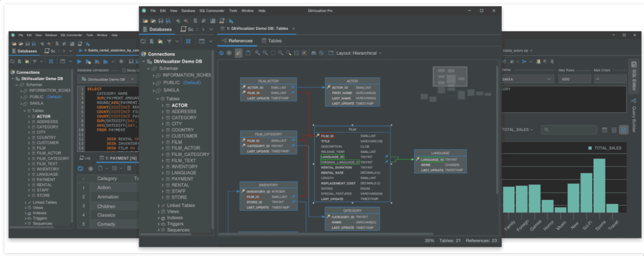
Task: Select the Triggers node in front window tree
Action: 175,224
